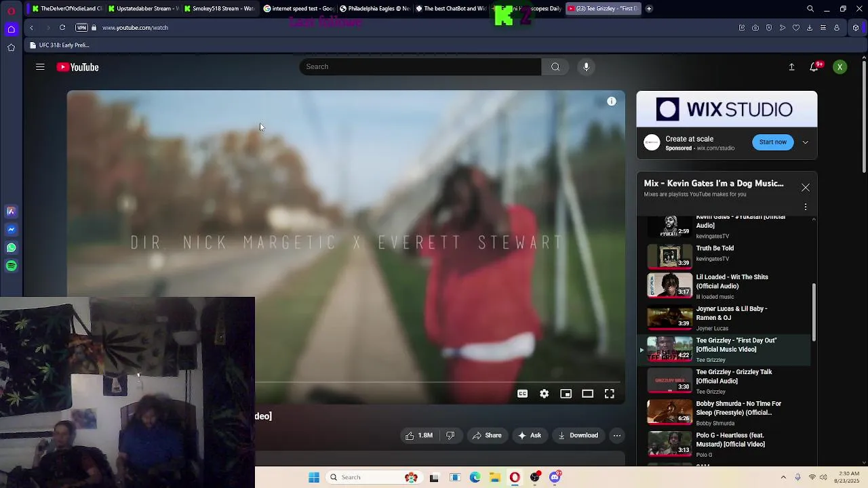This screenshot has height=488, width=868.
Task: Open Spotify in Opera sidebar
Action: pos(11,266)
